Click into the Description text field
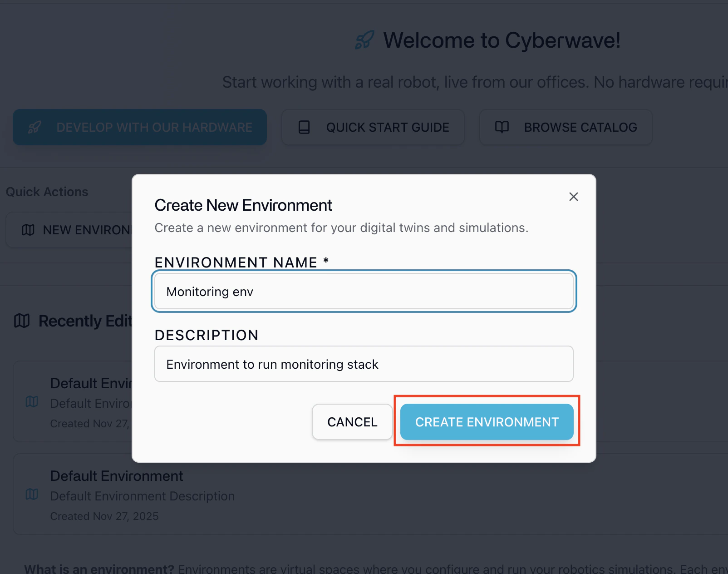 click(x=364, y=364)
